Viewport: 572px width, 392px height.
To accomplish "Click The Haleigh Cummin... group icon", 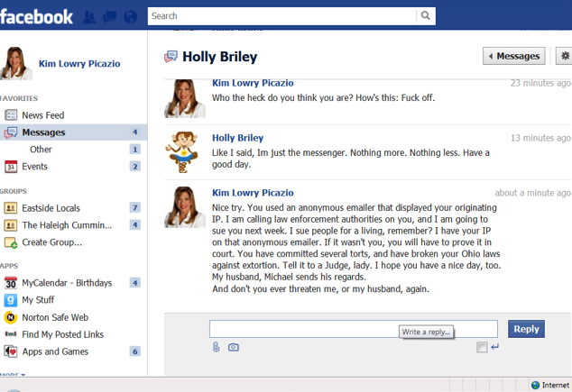I will tap(11, 225).
